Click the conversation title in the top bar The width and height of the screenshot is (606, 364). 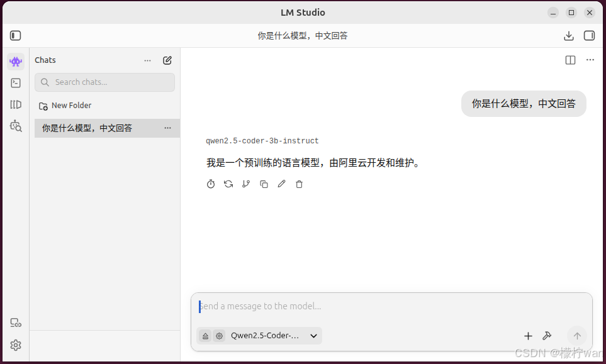(x=303, y=36)
